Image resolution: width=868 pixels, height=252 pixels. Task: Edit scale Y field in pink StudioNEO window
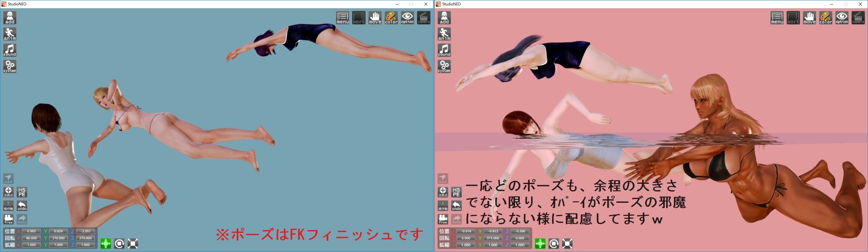tap(493, 245)
